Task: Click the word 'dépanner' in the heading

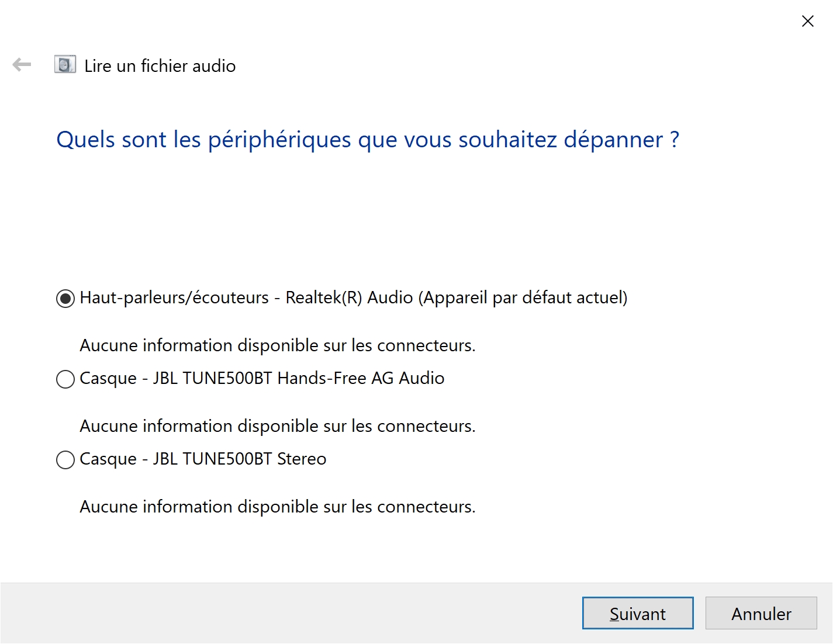Action: (613, 140)
